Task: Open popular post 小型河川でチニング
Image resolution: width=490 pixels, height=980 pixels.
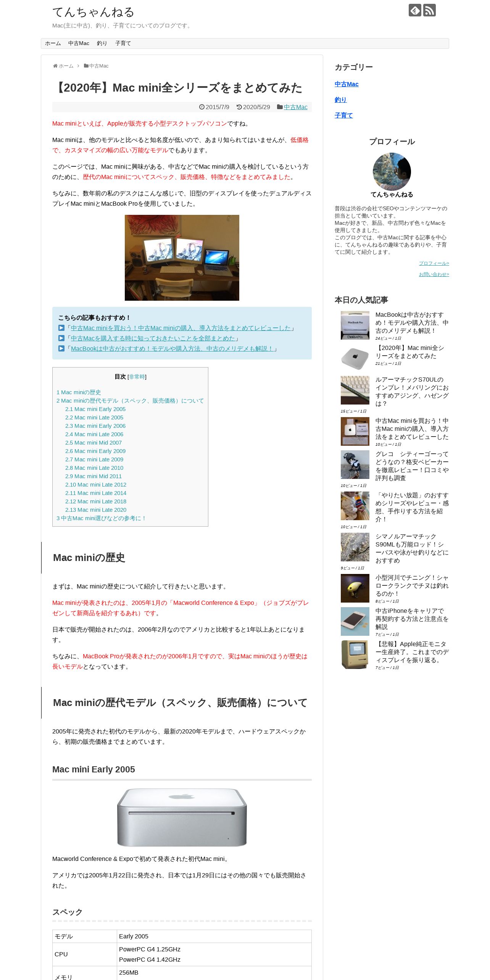Action: pos(412,586)
